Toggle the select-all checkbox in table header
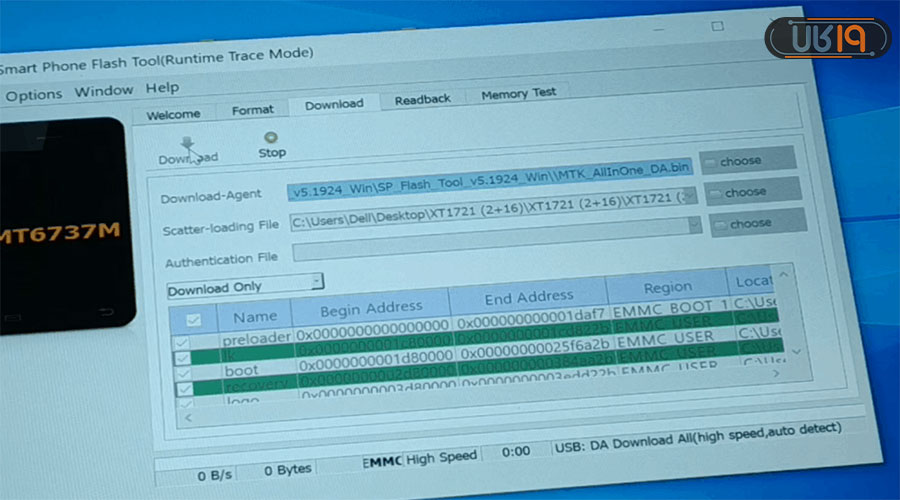The width and height of the screenshot is (900, 500). [x=194, y=319]
